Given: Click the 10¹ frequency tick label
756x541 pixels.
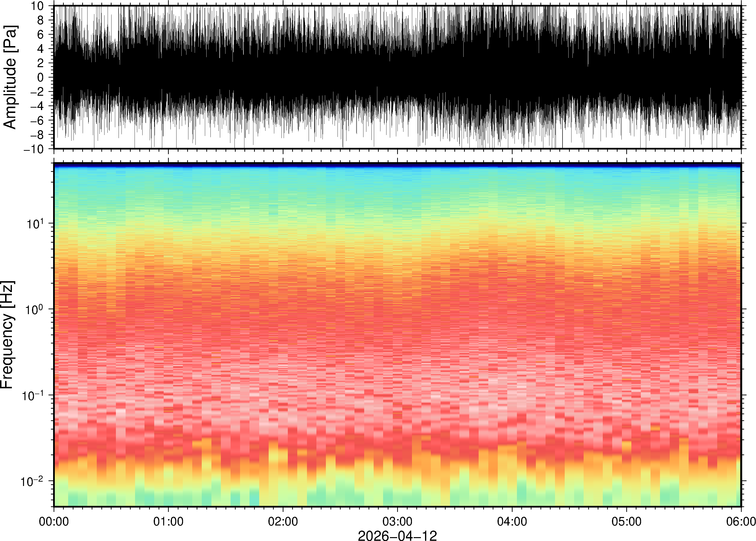Looking at the screenshot, I should pyautogui.click(x=35, y=224).
